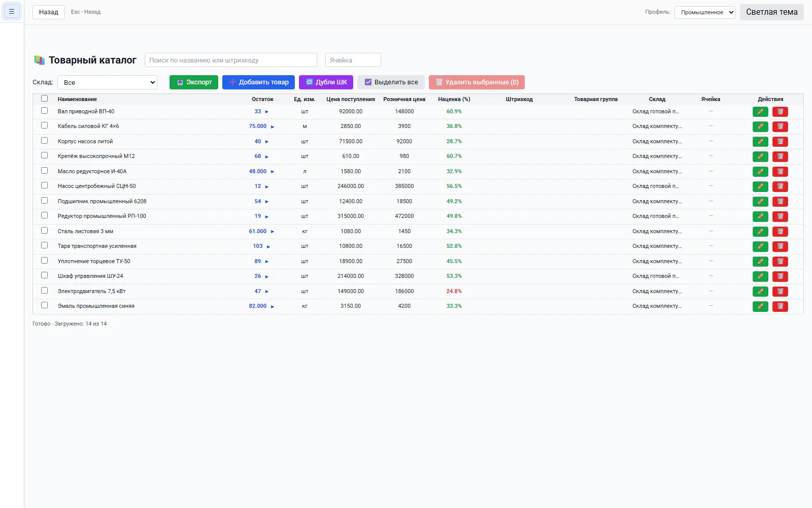Check the Вал приводной ВП-40 row checkbox
This screenshot has width=812, height=508.
pos(44,111)
